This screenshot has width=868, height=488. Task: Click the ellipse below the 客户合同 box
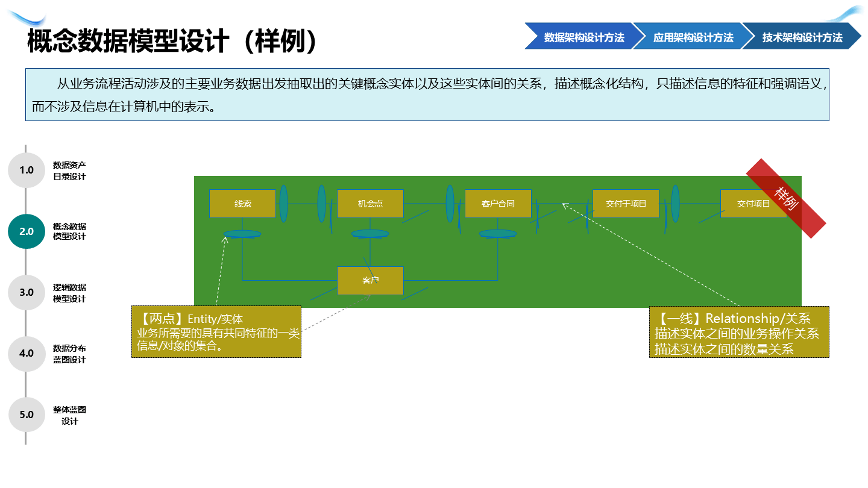(498, 234)
